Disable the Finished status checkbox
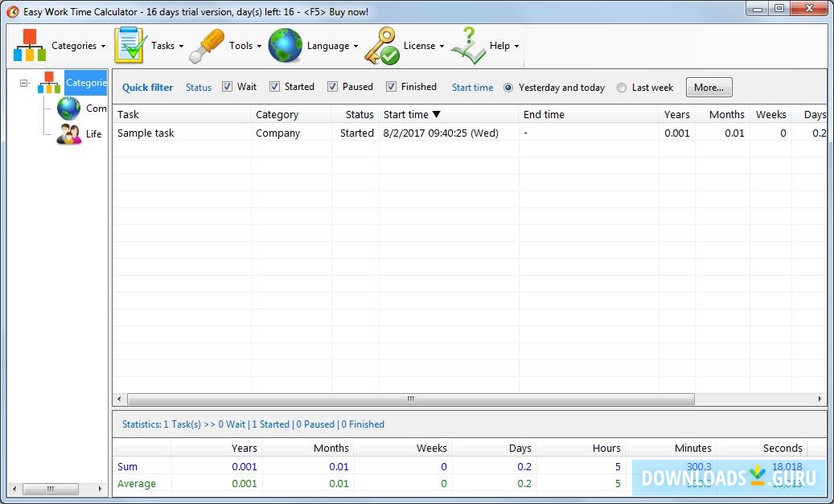The height and width of the screenshot is (504, 834). click(391, 87)
